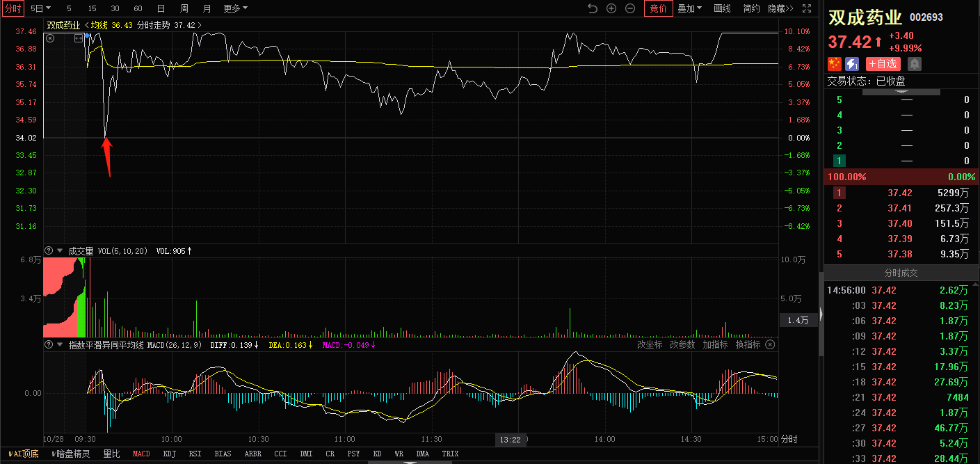Enter fullscreen using the expand icon
The image size is (980, 464).
click(x=807, y=8)
